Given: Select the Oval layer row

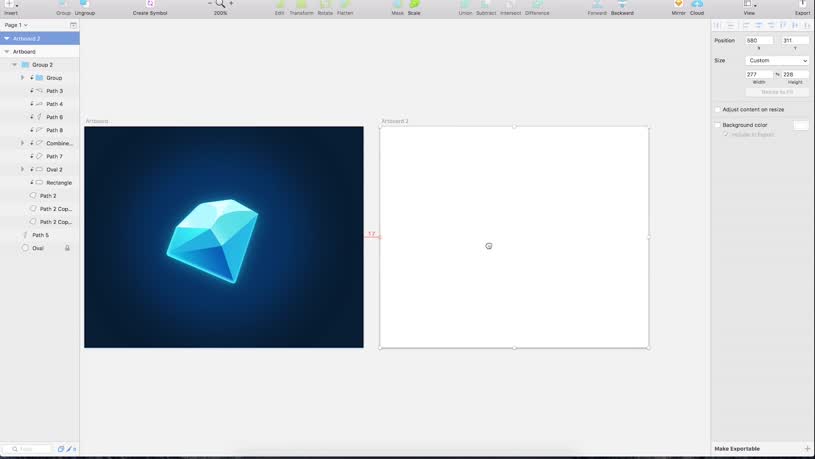Looking at the screenshot, I should [x=40, y=248].
